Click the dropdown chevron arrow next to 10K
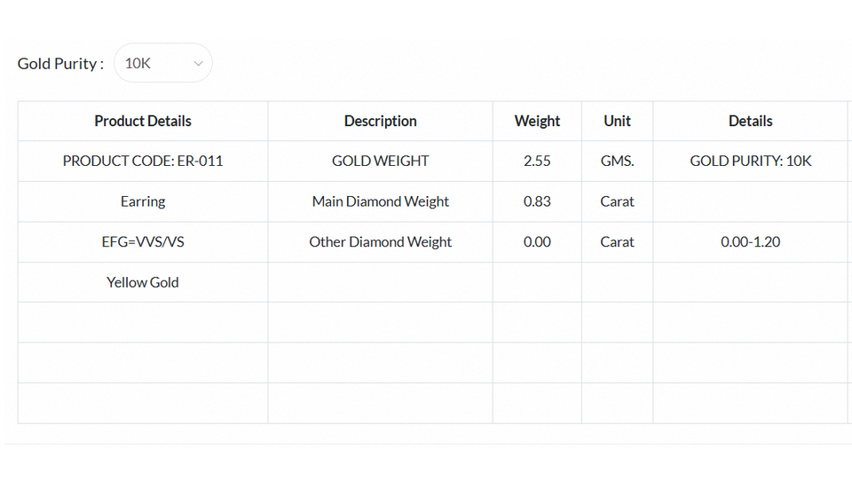Viewport: 852px width, 504px height. [x=199, y=64]
